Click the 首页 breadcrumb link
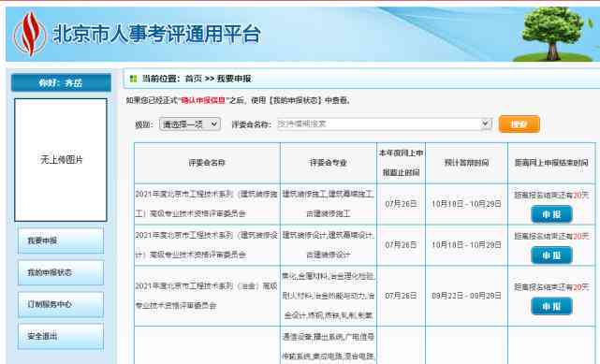Viewport: 600px width, 364px height. point(193,79)
